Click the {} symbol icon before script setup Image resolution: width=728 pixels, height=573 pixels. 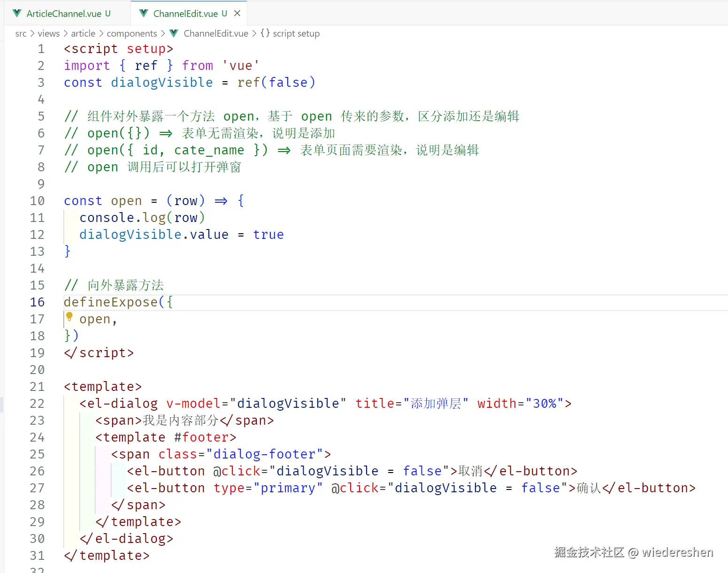tap(265, 33)
